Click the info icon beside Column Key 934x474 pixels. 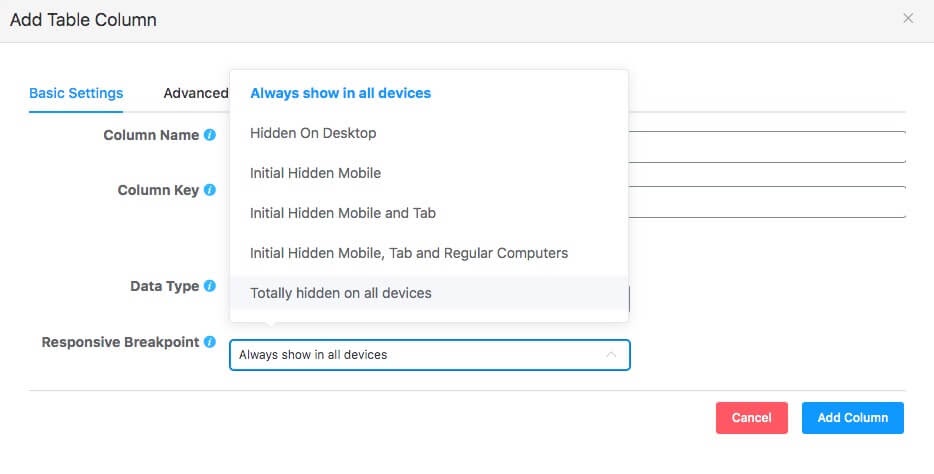(x=210, y=190)
